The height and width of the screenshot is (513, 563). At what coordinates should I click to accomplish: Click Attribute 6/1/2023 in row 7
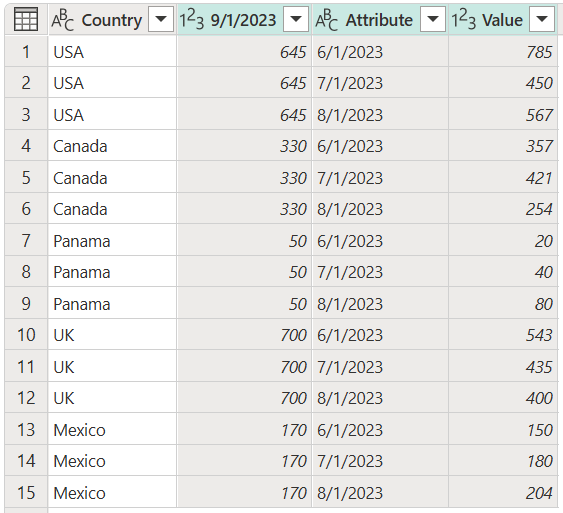tap(380, 241)
